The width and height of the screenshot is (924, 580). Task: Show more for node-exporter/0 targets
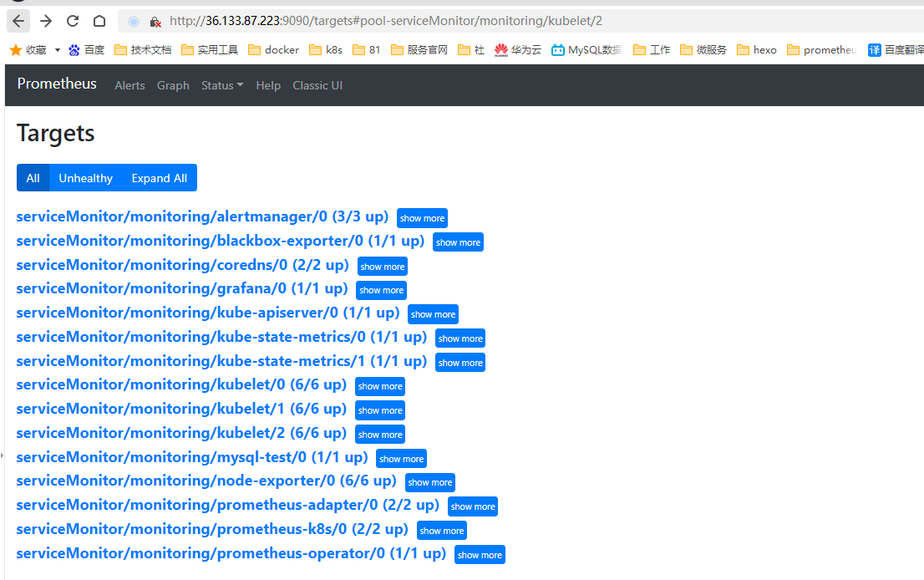[x=430, y=482]
